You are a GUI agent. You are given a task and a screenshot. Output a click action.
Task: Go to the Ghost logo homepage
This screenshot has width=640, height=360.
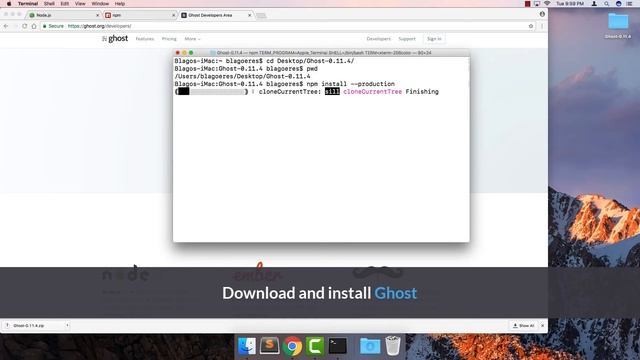tap(115, 38)
